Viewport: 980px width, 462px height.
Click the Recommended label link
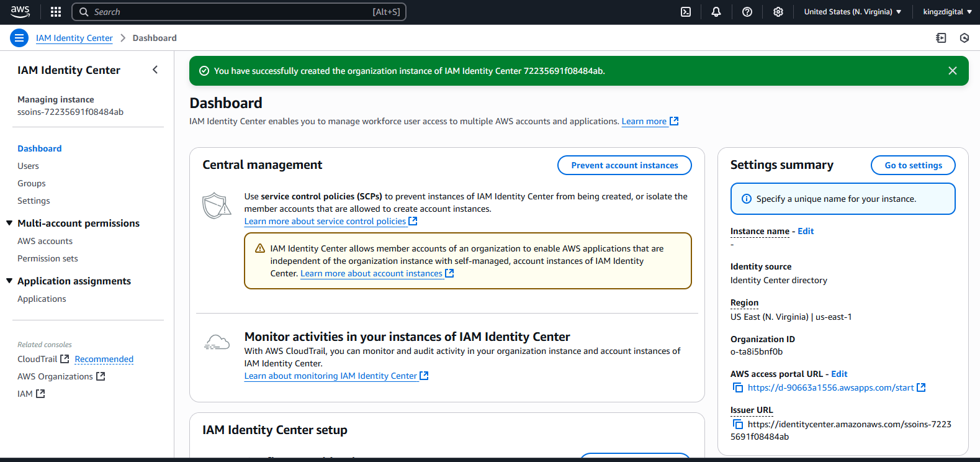(x=104, y=359)
